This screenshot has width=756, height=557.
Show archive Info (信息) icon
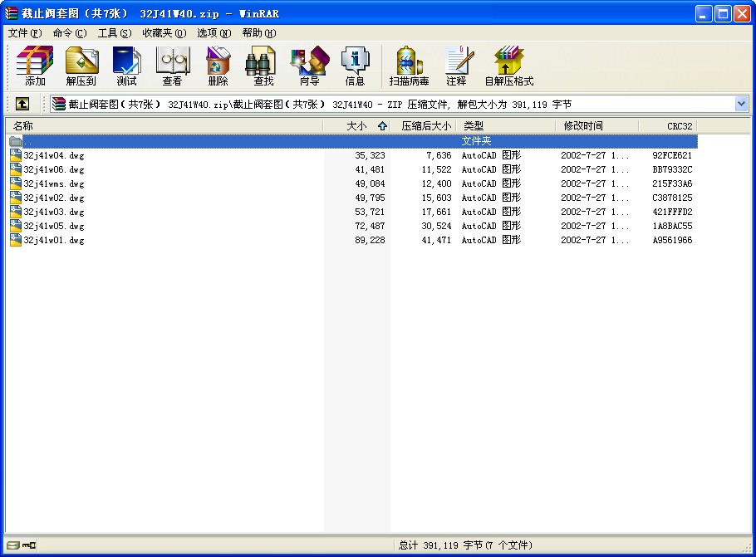coord(355,66)
